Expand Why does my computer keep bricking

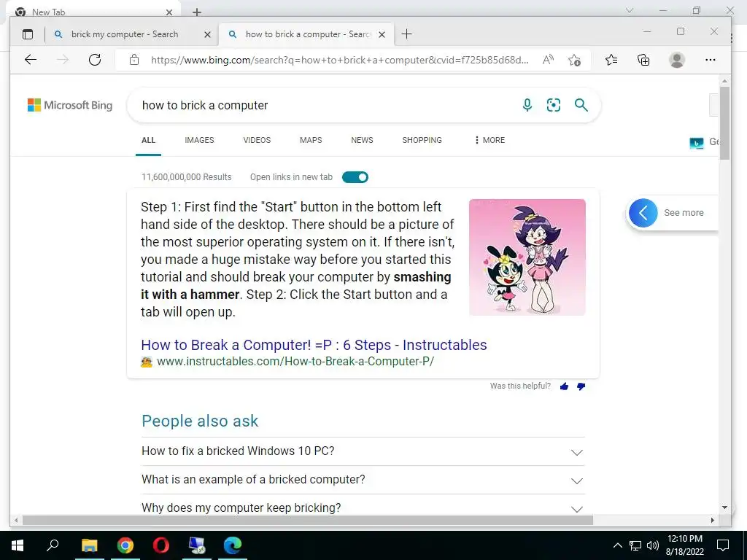click(x=363, y=506)
